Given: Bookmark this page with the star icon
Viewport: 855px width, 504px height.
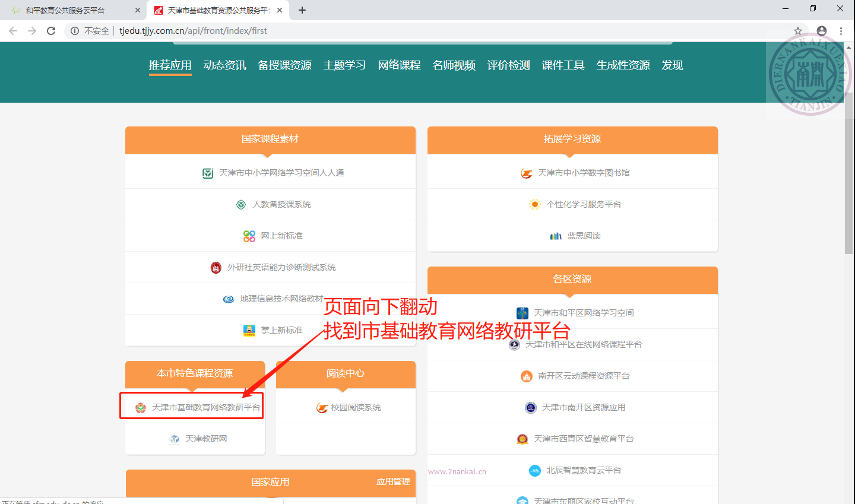Looking at the screenshot, I should (x=798, y=31).
